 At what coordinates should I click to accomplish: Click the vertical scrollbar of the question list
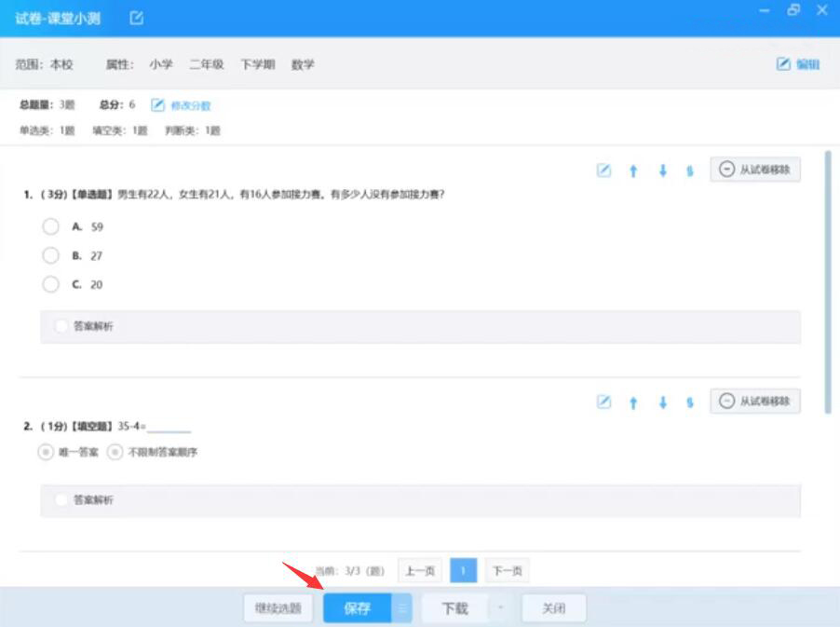(x=828, y=282)
